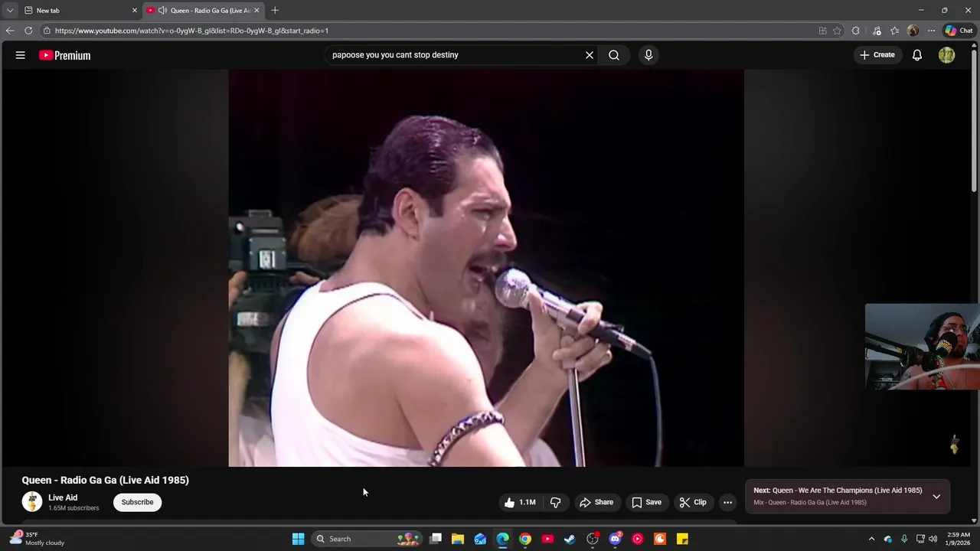Go to YouTube Premium home logo
The height and width of the screenshot is (551, 980).
coord(65,55)
